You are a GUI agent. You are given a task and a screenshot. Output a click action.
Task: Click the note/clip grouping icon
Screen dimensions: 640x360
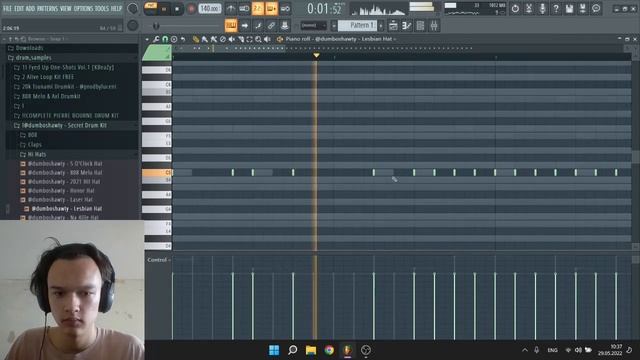(258, 25)
